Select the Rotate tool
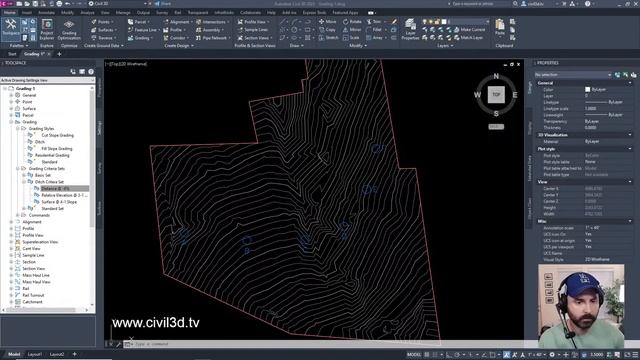640x360 pixels. pyautogui.click(x=352, y=22)
